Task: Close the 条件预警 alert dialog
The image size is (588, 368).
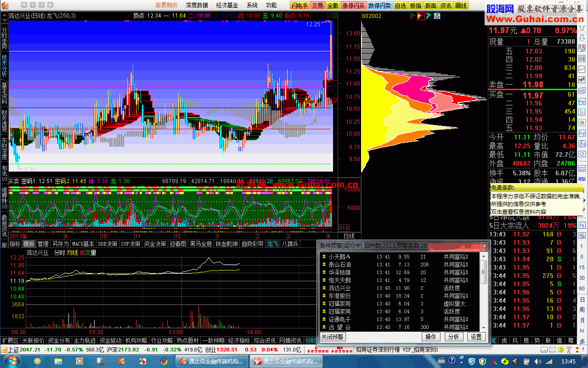Action: (483, 246)
